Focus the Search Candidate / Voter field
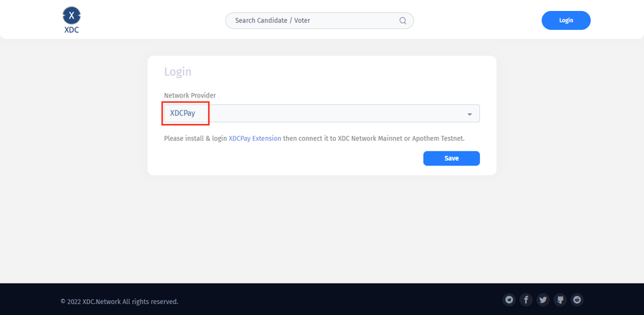 coord(315,21)
